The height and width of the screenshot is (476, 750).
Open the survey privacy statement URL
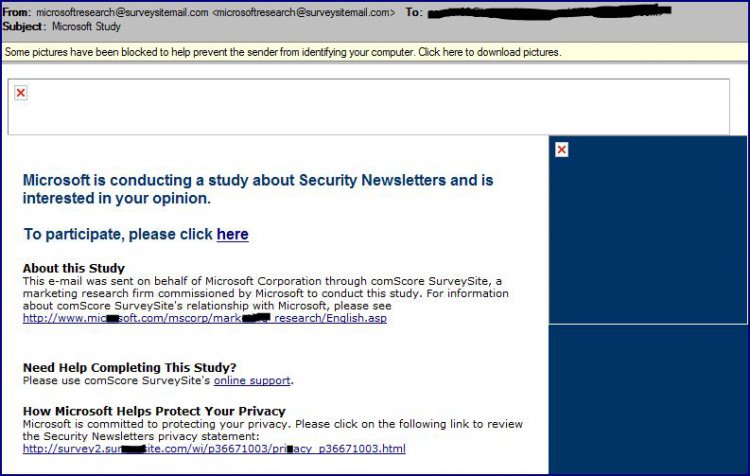[x=214, y=449]
